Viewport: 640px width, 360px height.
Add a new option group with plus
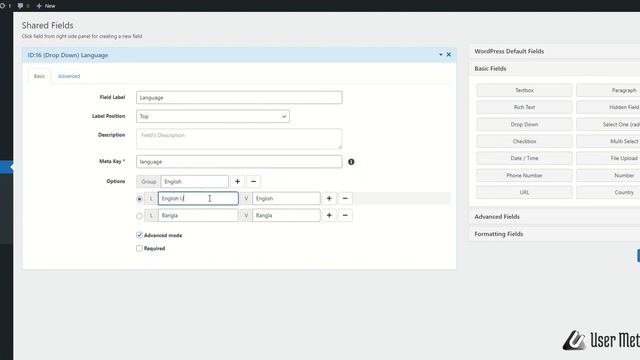click(x=238, y=182)
